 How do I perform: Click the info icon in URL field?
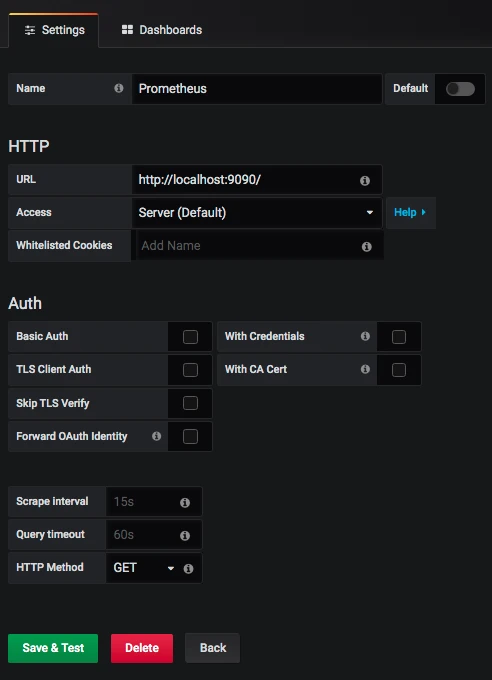[x=365, y=180]
